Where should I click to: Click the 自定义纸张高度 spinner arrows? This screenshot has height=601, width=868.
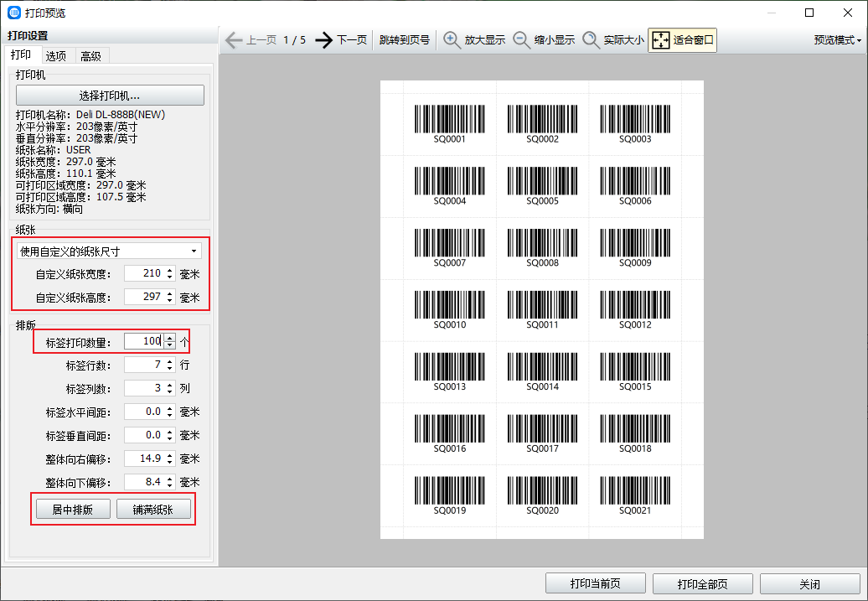[170, 297]
